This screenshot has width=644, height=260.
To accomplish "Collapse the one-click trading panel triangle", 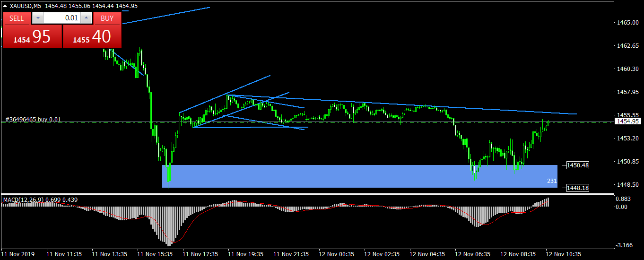I will 5,6.
